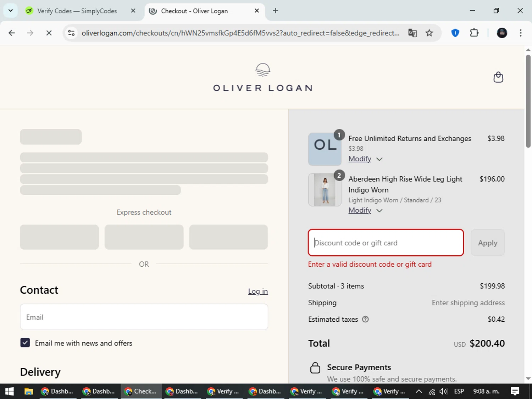Switch to Verify Codes — SimplyCodes tab
The image size is (532, 399).
coord(77,11)
